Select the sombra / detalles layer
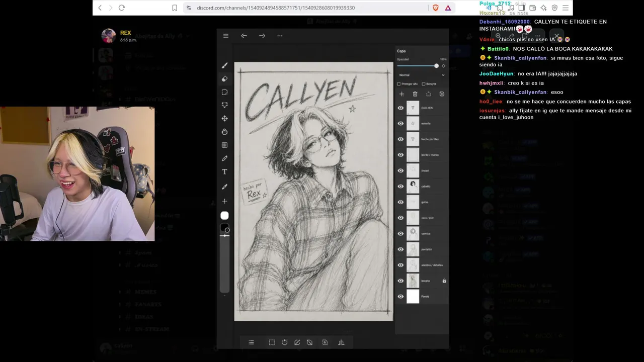644x362 pixels. 422,265
